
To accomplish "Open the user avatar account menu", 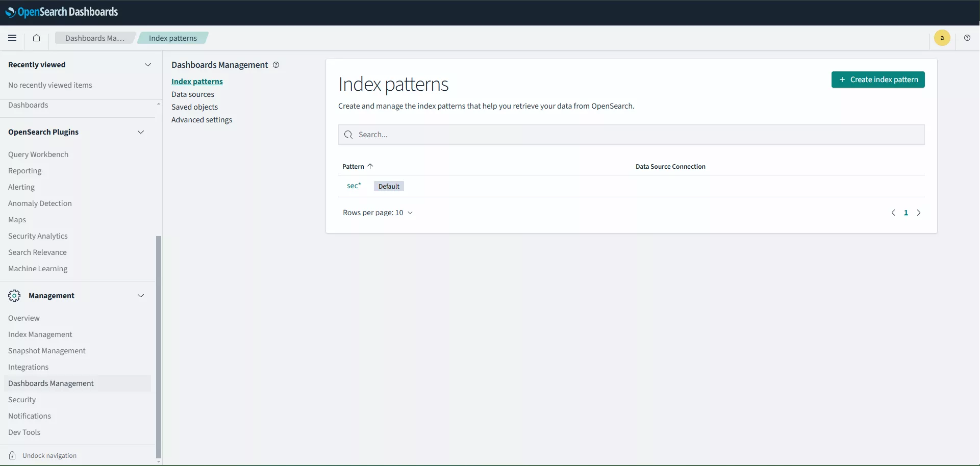I will pyautogui.click(x=942, y=38).
